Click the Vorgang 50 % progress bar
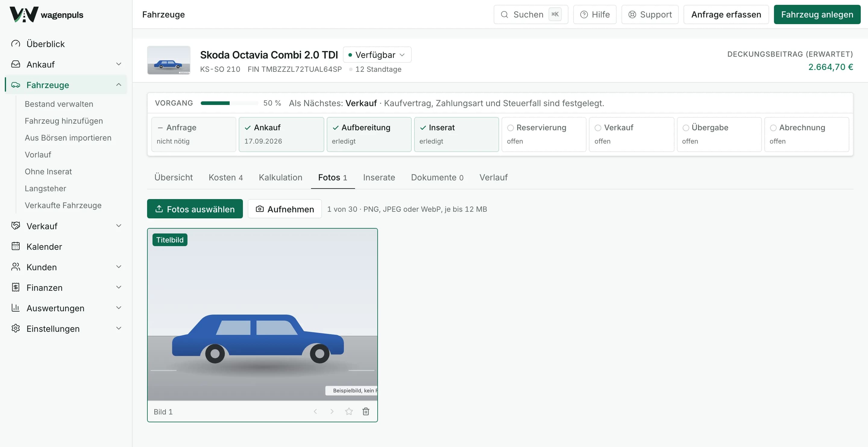The width and height of the screenshot is (868, 447). point(229,103)
